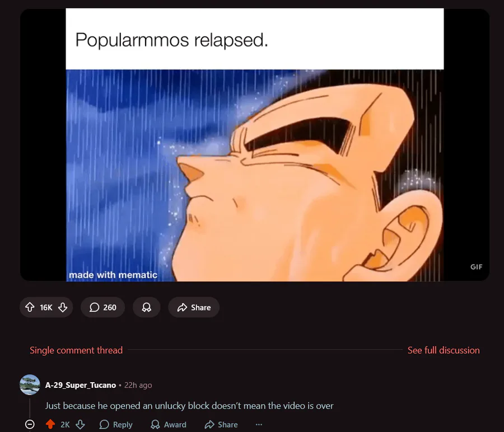Click the Single comment thread label
This screenshot has width=504, height=432.
pyautogui.click(x=76, y=350)
